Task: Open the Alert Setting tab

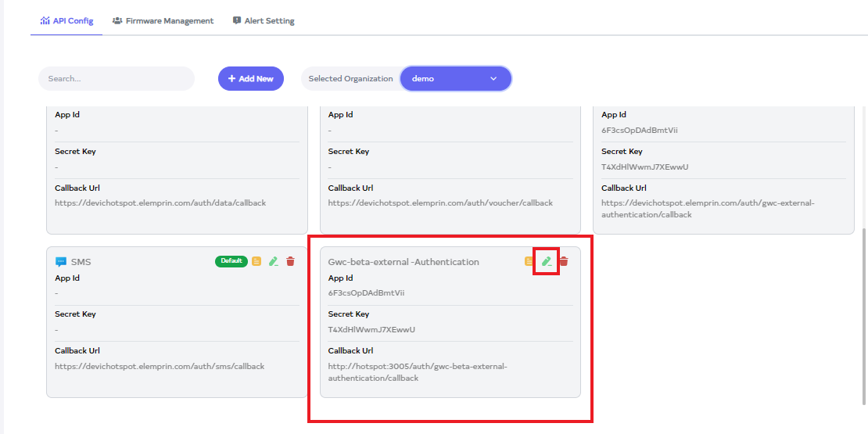Action: (264, 21)
